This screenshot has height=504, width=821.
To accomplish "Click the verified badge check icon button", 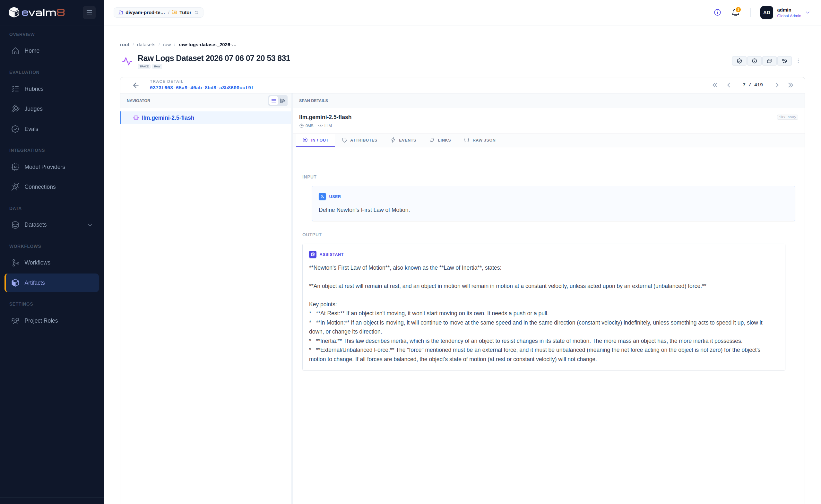I will coord(739,61).
